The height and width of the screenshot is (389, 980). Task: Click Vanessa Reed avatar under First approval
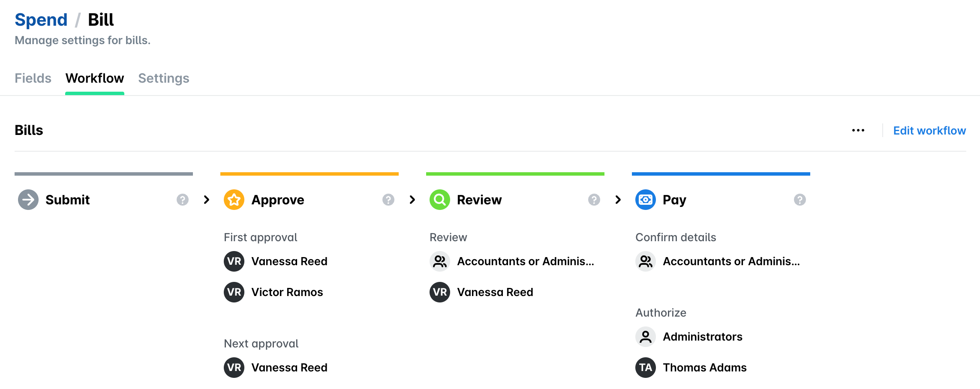(x=234, y=261)
